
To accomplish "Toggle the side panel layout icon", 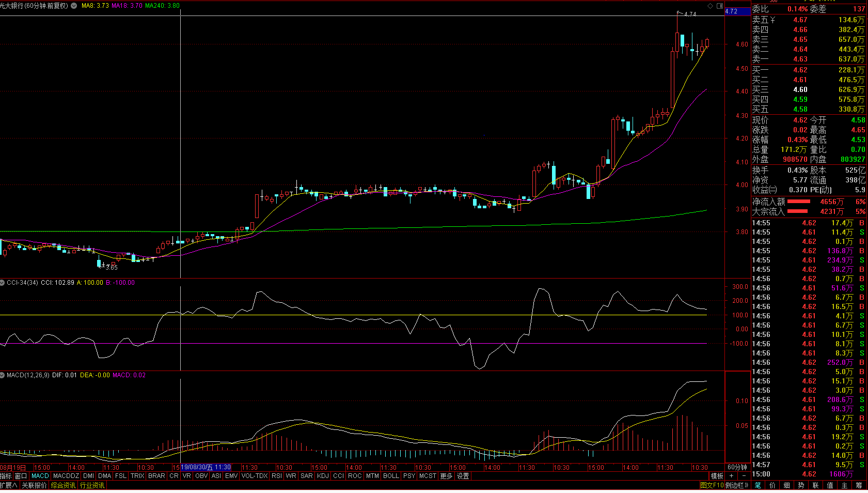I will tap(720, 6).
